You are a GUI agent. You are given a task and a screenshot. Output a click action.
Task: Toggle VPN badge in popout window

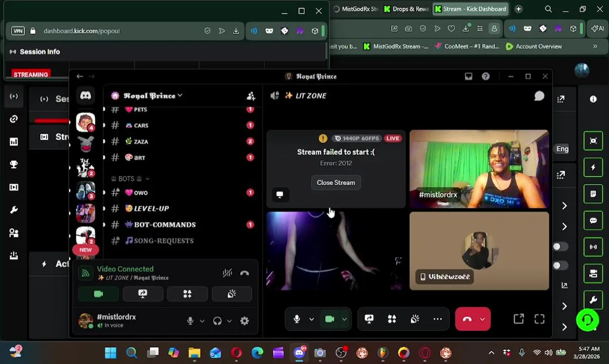click(18, 31)
